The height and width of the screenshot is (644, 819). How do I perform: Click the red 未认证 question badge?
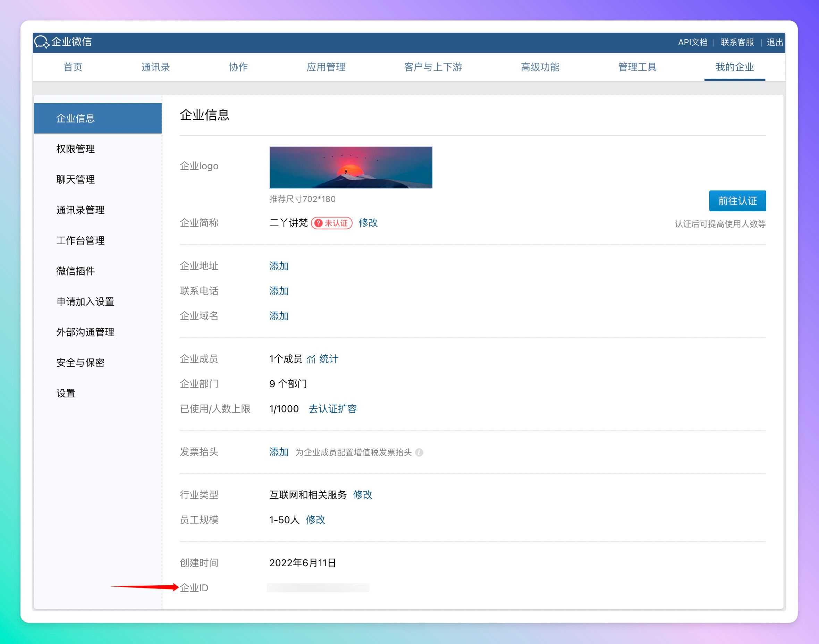click(x=331, y=223)
